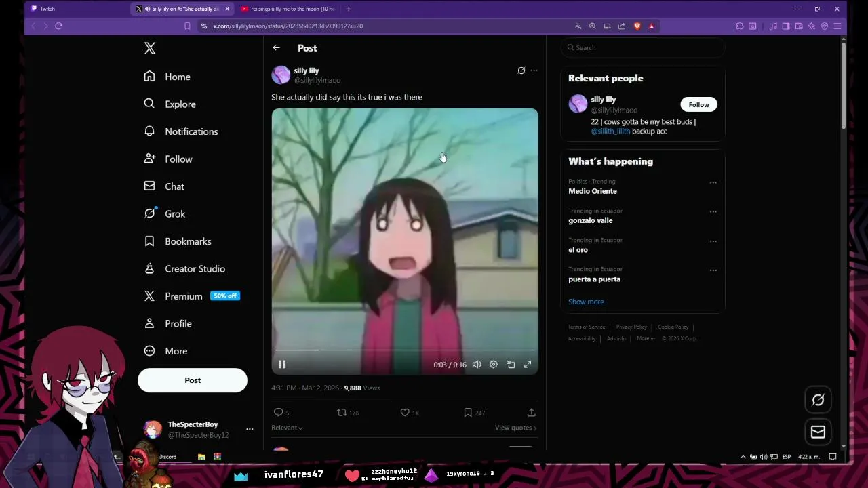Share the post via share icon
This screenshot has height=488, width=868.
[x=532, y=412]
